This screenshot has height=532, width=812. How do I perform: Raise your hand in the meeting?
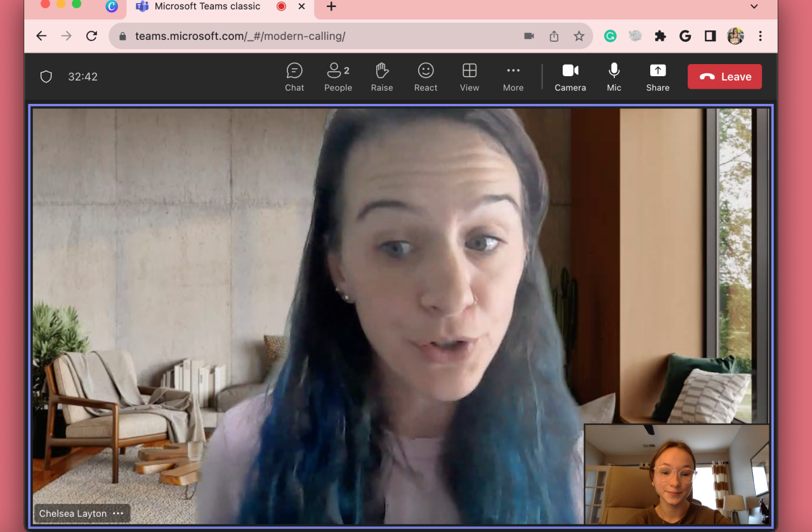tap(382, 77)
